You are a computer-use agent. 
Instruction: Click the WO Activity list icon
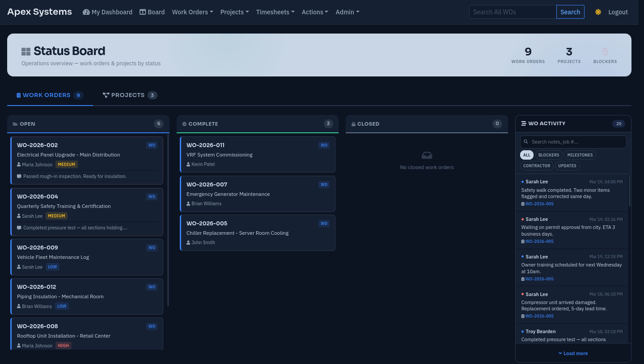coord(524,124)
